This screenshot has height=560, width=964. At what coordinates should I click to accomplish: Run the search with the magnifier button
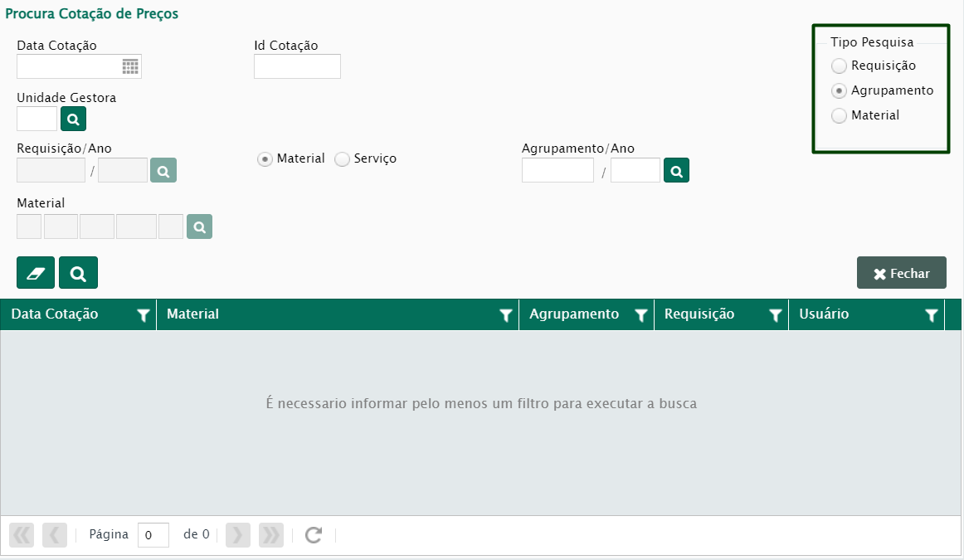[78, 273]
